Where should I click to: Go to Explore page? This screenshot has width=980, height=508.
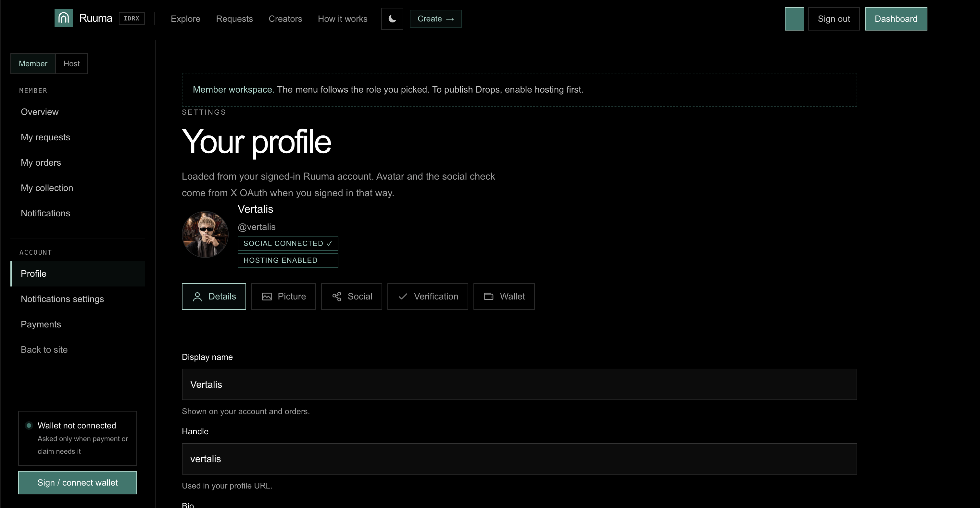coord(185,19)
